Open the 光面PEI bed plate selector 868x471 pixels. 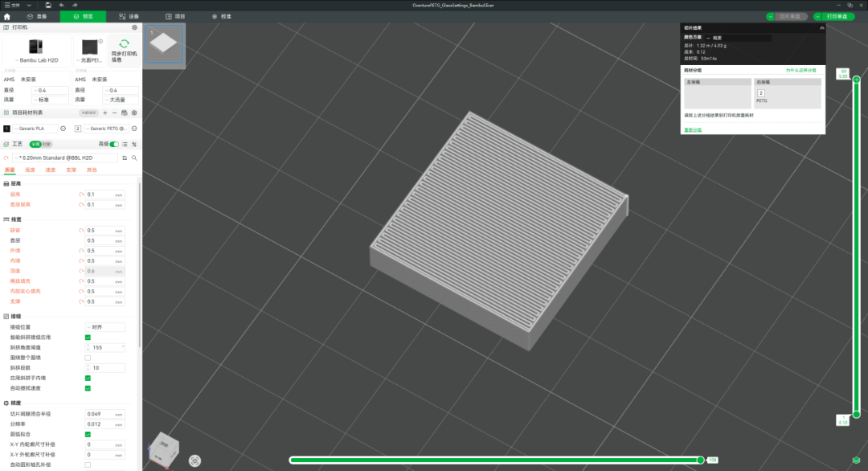point(90,51)
